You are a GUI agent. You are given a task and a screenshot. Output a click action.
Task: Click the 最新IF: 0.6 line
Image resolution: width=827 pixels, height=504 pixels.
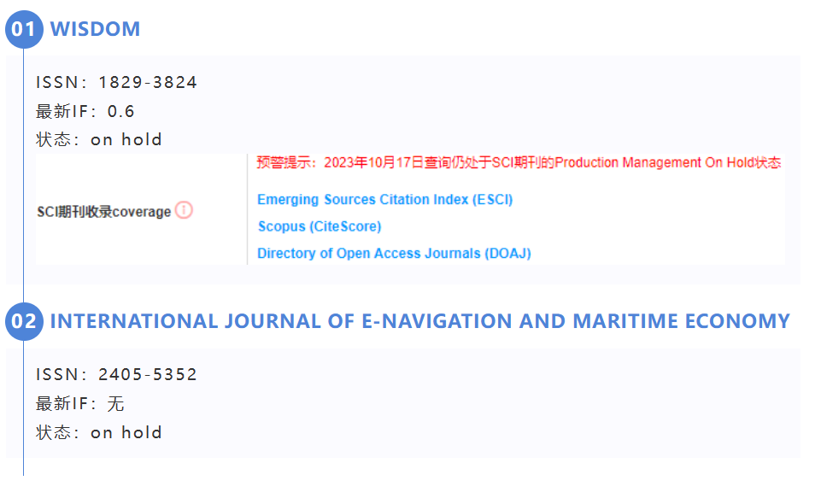point(85,111)
